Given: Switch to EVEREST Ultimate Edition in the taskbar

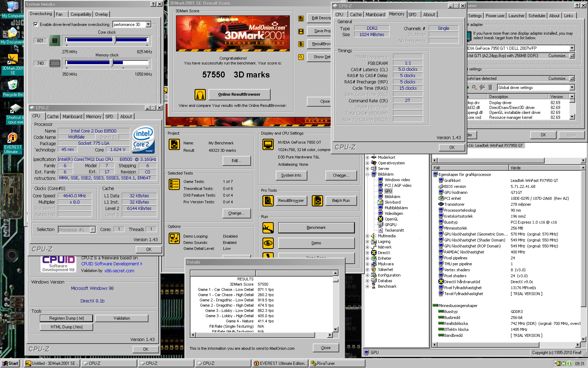Looking at the screenshot, I should tap(280, 363).
